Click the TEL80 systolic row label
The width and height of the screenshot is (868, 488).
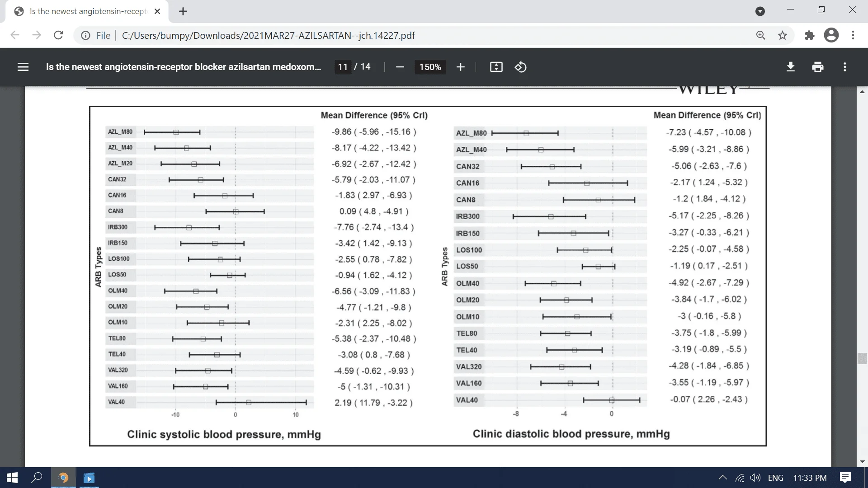coord(117,338)
